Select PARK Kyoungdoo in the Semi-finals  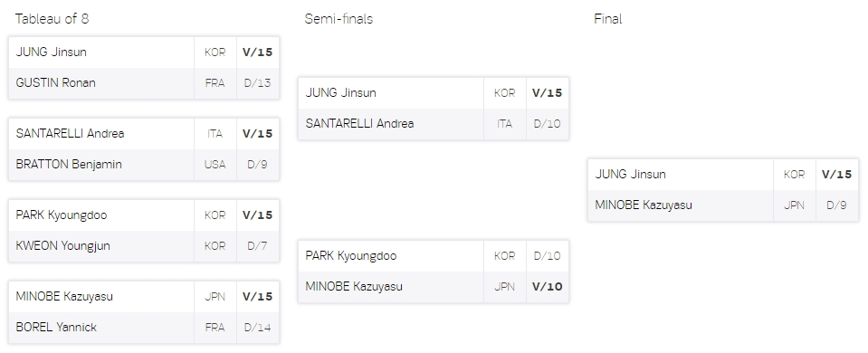click(x=351, y=255)
